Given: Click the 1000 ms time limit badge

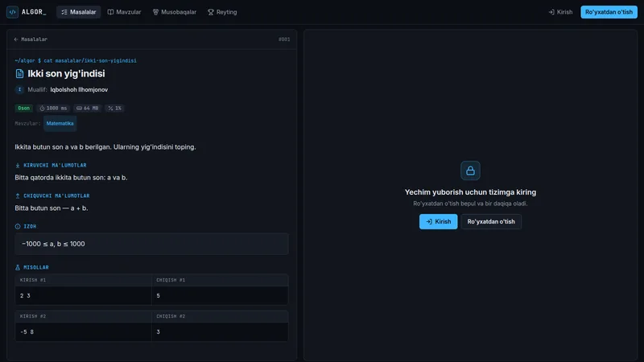Looking at the screenshot, I should (53, 109).
